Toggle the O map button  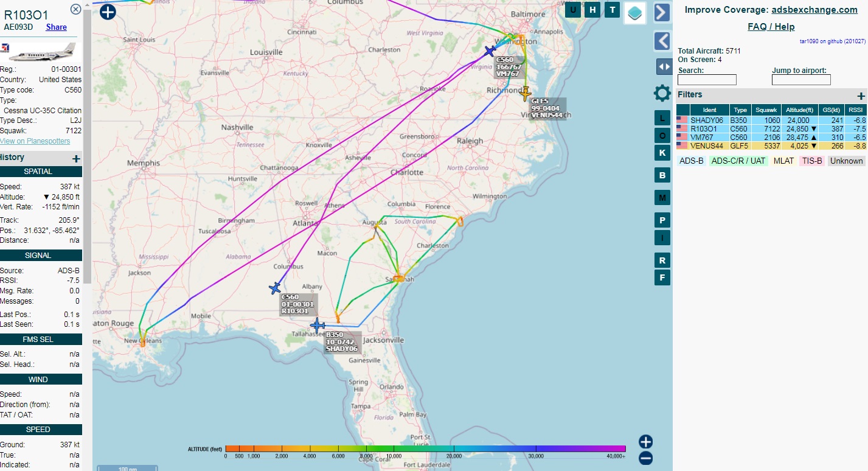(x=662, y=136)
